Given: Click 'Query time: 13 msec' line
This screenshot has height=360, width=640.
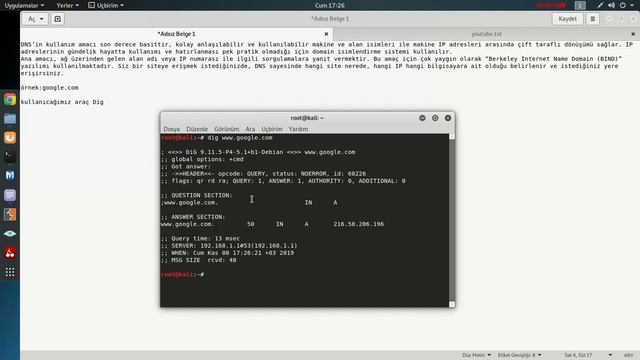Looking at the screenshot, I should pos(200,238).
